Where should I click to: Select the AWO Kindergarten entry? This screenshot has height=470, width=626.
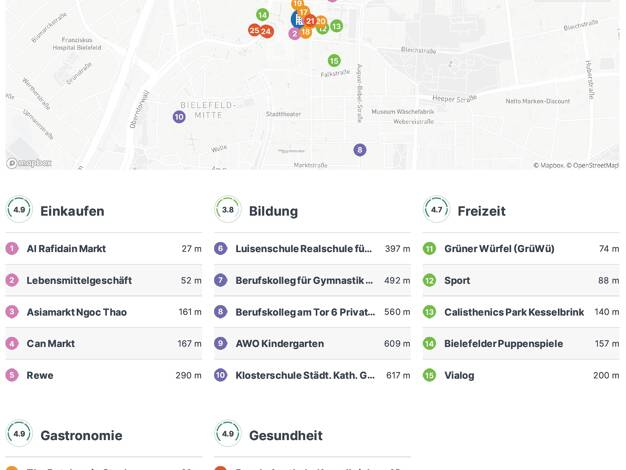point(280,343)
